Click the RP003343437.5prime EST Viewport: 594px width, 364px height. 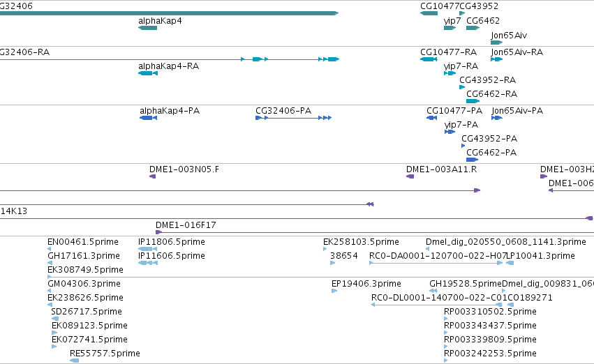click(x=446, y=333)
